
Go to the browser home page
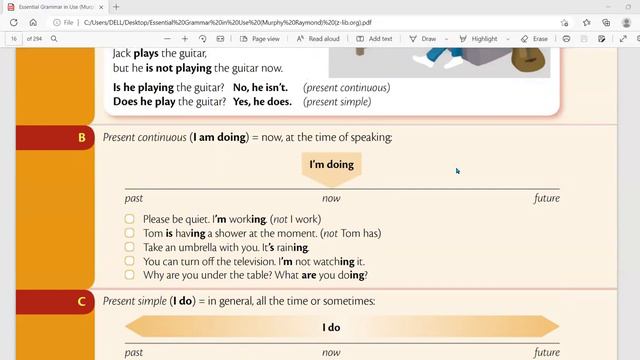pyautogui.click(x=33, y=22)
